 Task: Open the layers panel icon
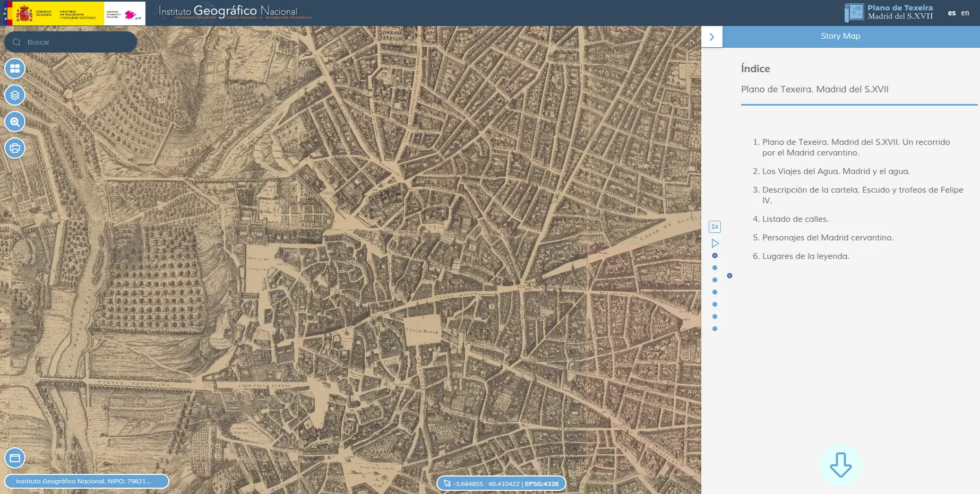tap(15, 95)
